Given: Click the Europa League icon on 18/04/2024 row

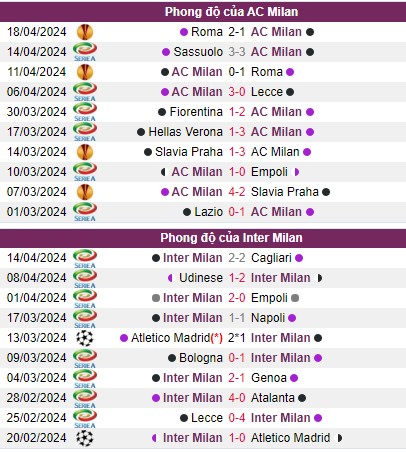Looking at the screenshot, I should coord(85,32).
